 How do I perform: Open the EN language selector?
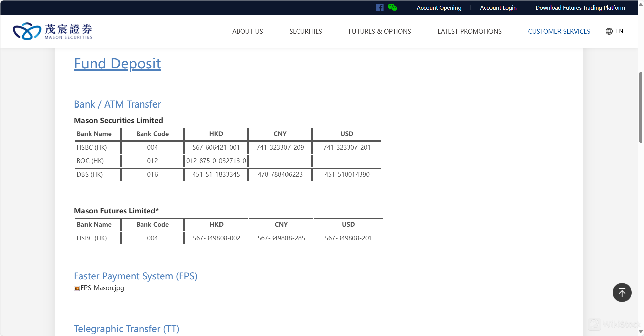tap(619, 31)
